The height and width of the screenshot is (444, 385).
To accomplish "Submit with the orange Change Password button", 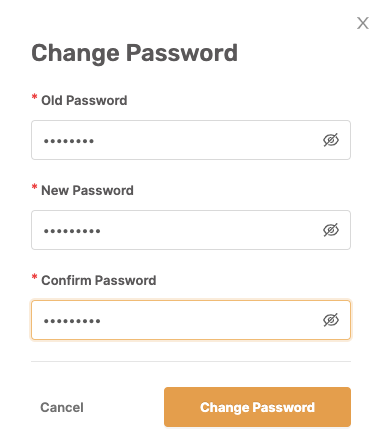I will [x=257, y=407].
